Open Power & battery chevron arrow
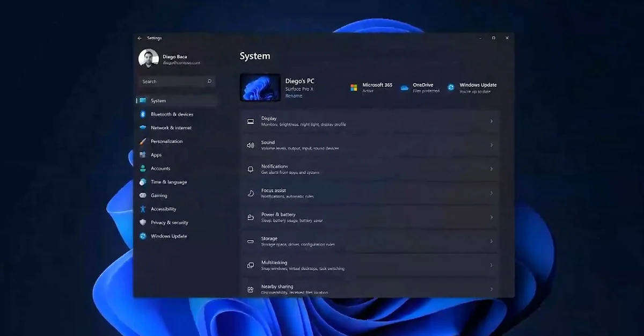 click(492, 217)
